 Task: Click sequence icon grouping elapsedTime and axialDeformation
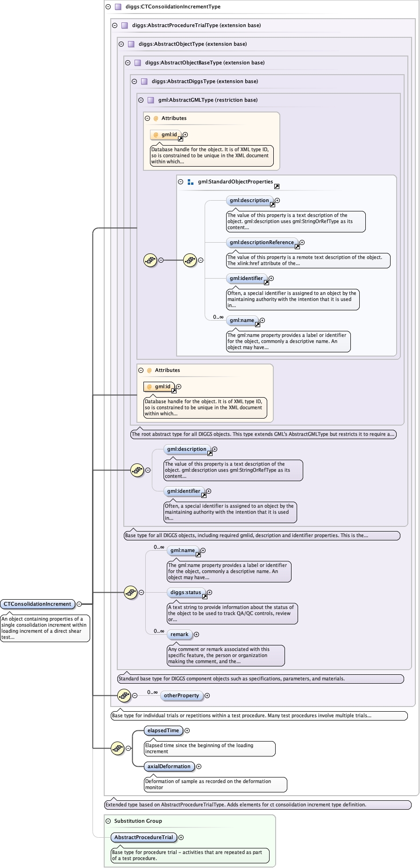pyautogui.click(x=117, y=748)
